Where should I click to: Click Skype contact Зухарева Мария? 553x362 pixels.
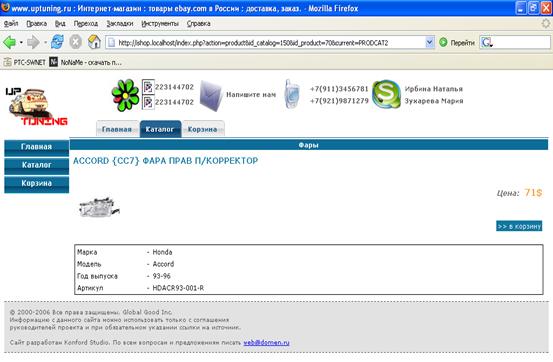pyautogui.click(x=434, y=101)
